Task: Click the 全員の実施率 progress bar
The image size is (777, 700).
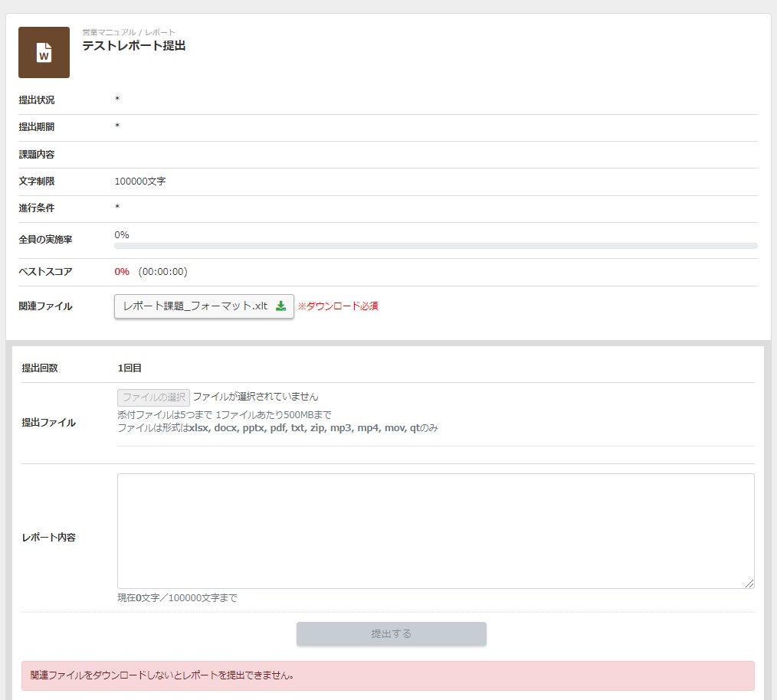Action: click(x=435, y=246)
